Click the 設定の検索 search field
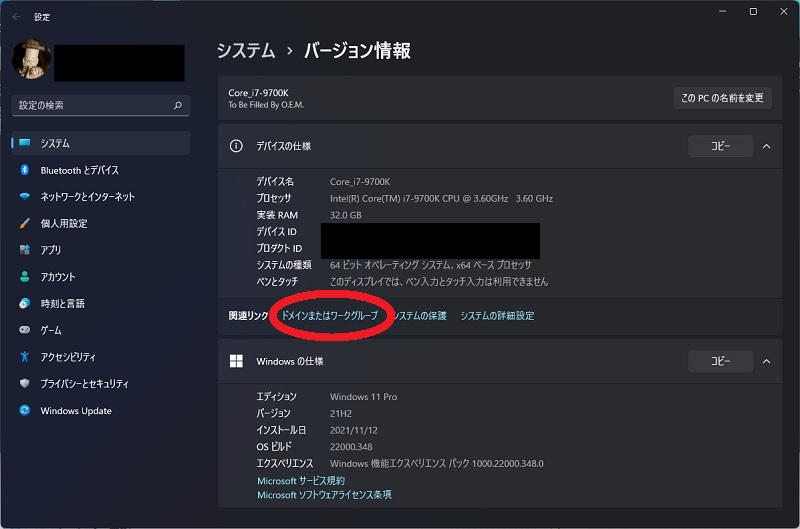800x529 pixels. (101, 106)
